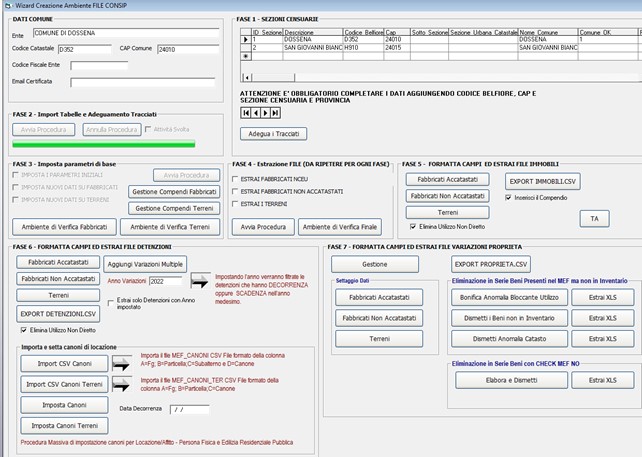This screenshot has height=457, width=642.
Task: Click Aggiungi Variazioni Multiple
Action: pyautogui.click(x=145, y=265)
